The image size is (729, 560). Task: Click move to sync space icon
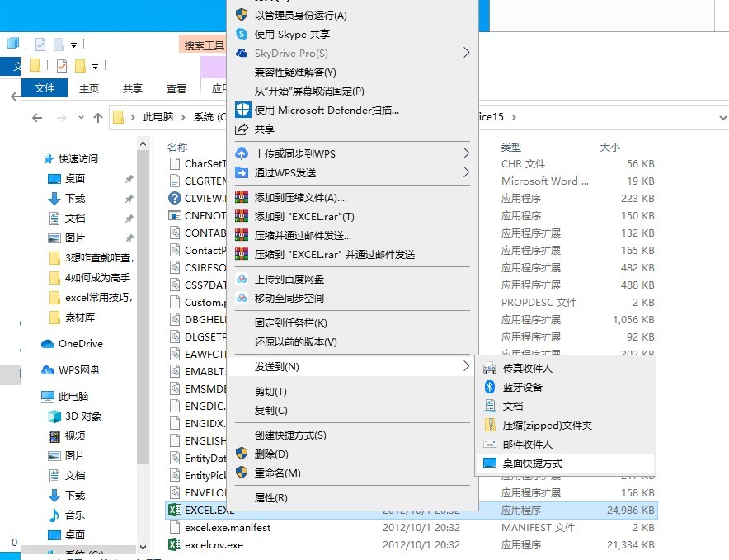pyautogui.click(x=242, y=298)
